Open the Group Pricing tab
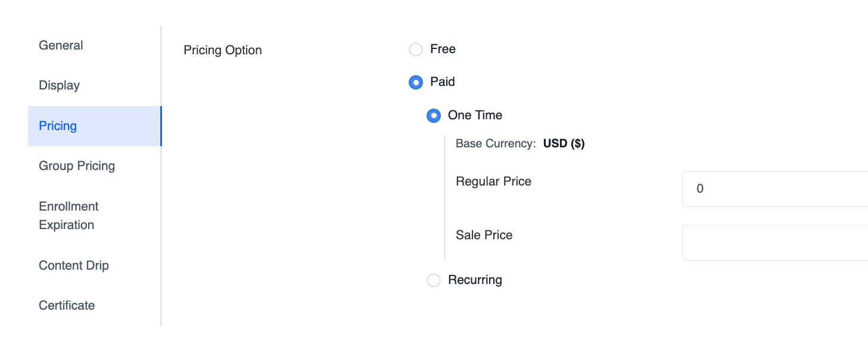Screen dimensions: 868x346 [x=77, y=166]
